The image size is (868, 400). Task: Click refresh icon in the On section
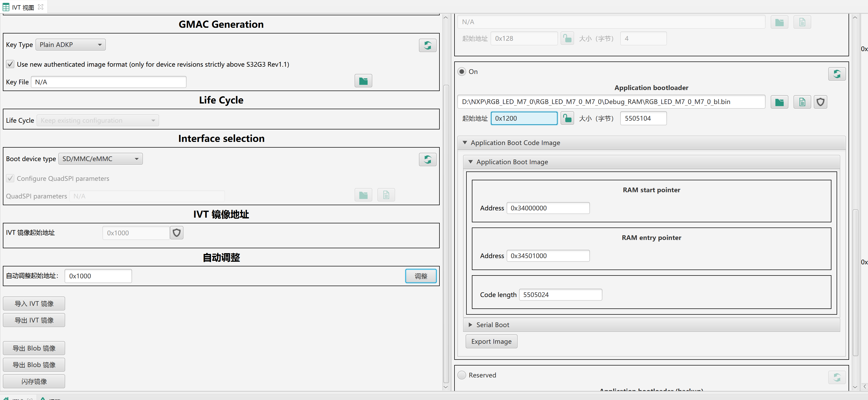tap(837, 74)
